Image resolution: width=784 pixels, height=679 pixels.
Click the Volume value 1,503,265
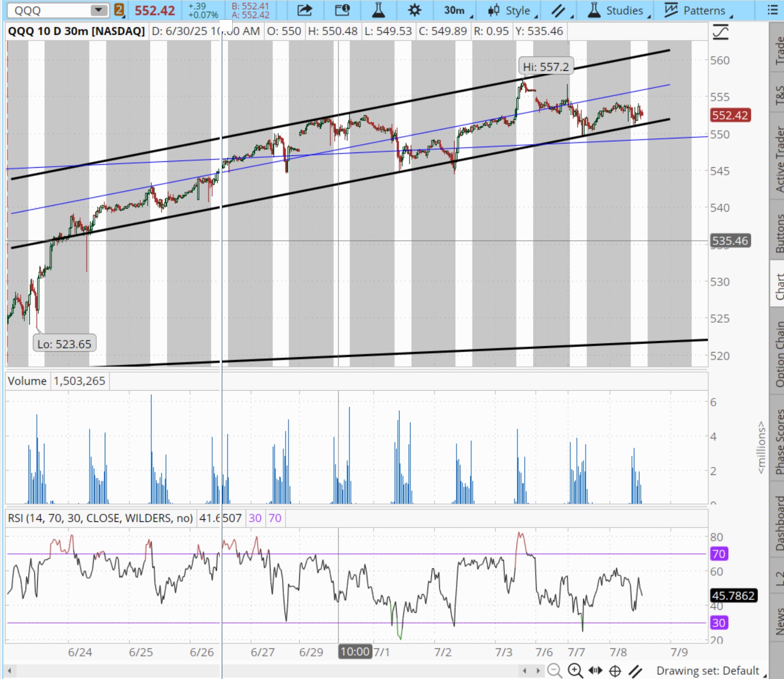[79, 381]
